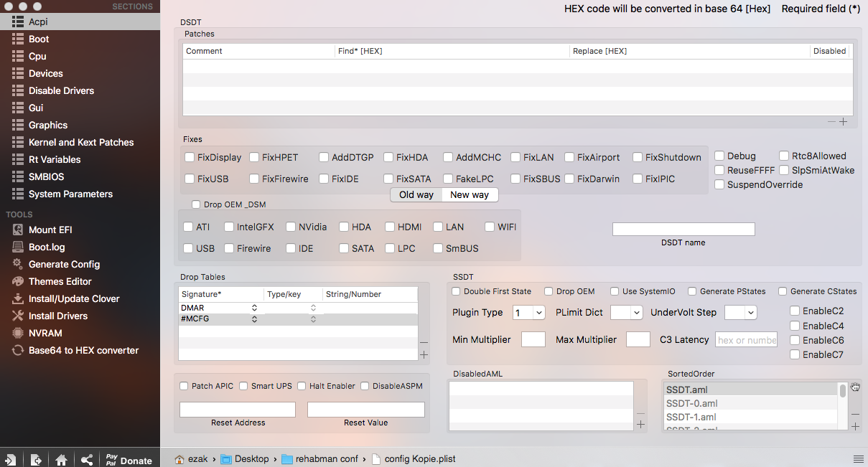Open the Themes Editor tool icon
Image resolution: width=868 pixels, height=467 pixels.
point(18,281)
